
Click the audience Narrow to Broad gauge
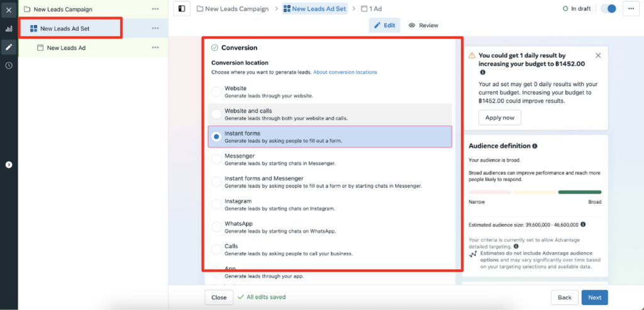535,192
